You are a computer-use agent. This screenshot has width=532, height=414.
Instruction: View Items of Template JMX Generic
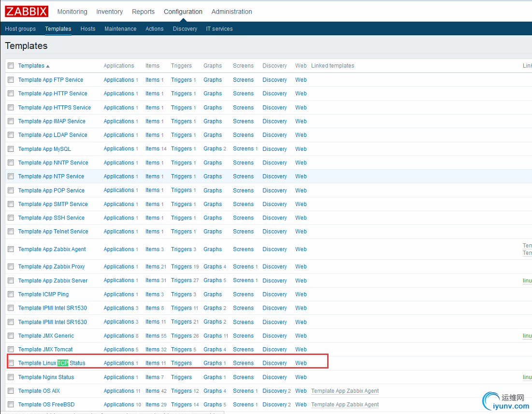coord(152,336)
